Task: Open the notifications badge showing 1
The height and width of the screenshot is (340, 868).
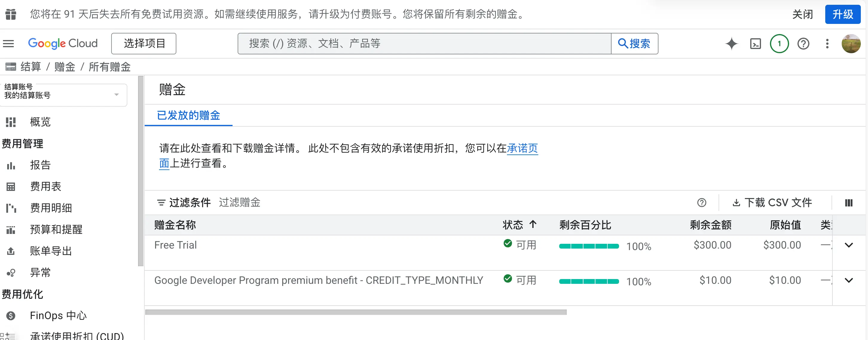Action: tap(779, 44)
